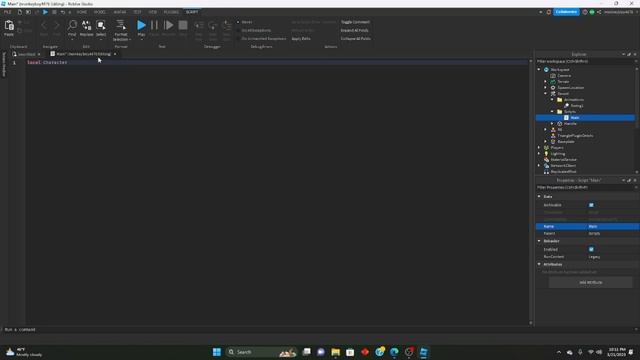
Task: Toggle the Archivable checkbox
Action: point(591,205)
